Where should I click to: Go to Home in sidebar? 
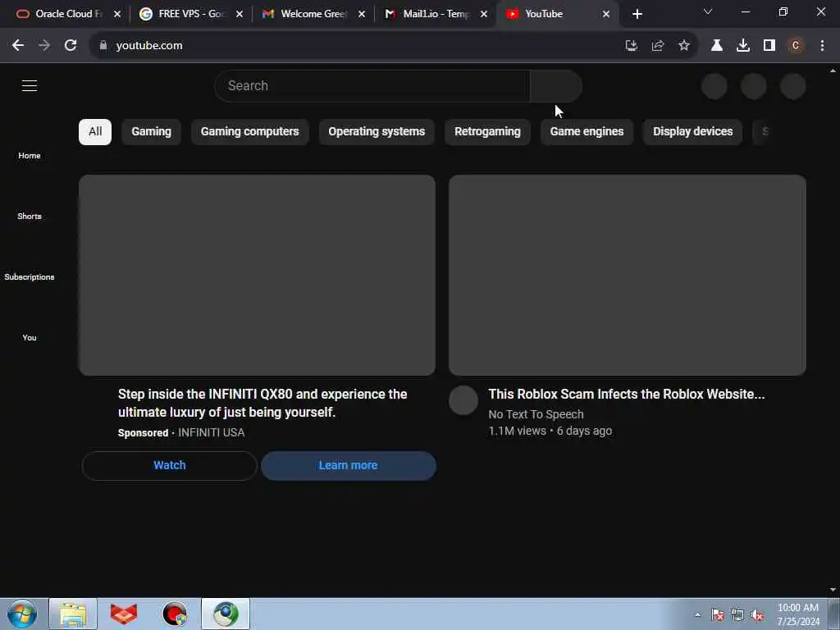[30, 155]
